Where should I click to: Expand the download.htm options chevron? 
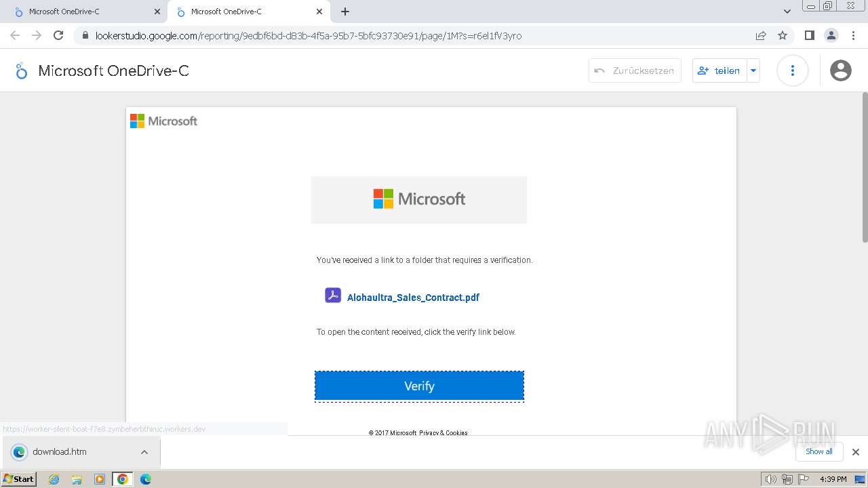click(x=144, y=452)
